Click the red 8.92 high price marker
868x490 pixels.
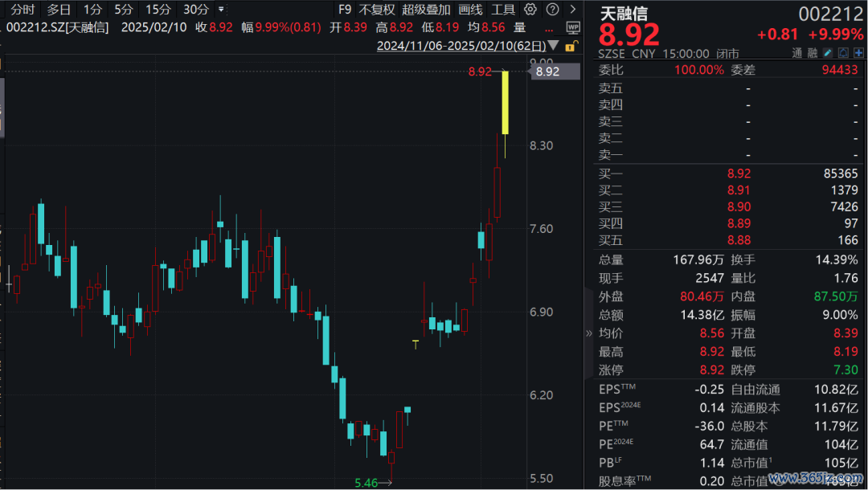coord(480,71)
